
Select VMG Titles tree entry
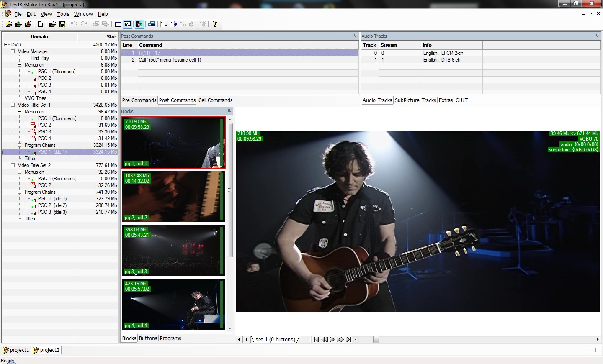click(35, 98)
